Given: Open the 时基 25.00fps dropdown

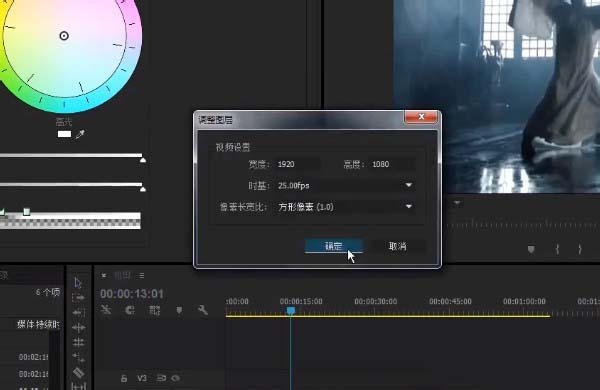Looking at the screenshot, I should pyautogui.click(x=345, y=186).
